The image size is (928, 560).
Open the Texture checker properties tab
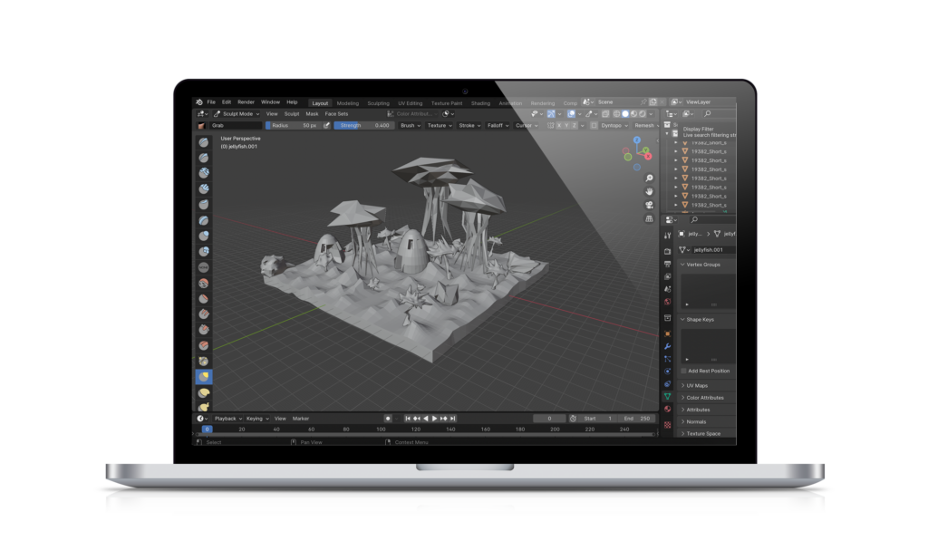click(668, 424)
